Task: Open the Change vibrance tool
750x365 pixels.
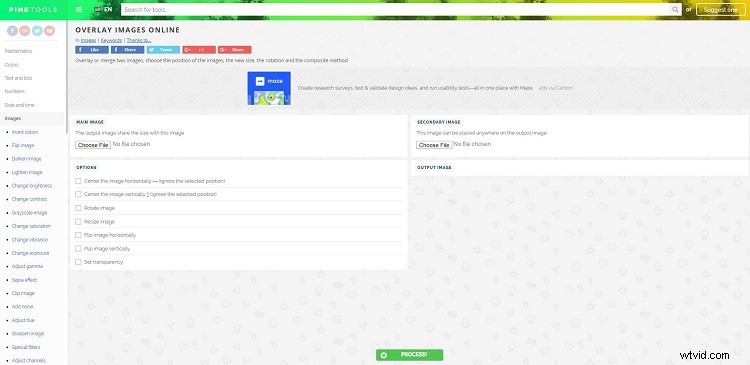Action: (x=30, y=240)
